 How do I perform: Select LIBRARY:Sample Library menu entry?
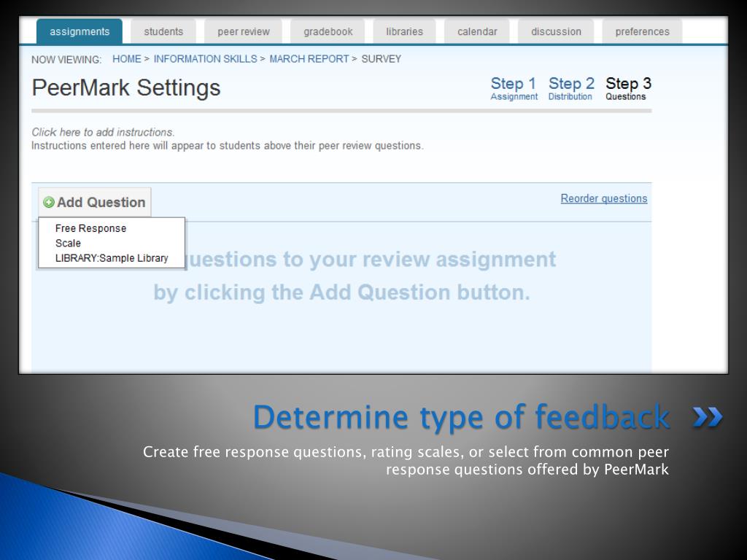click(112, 258)
